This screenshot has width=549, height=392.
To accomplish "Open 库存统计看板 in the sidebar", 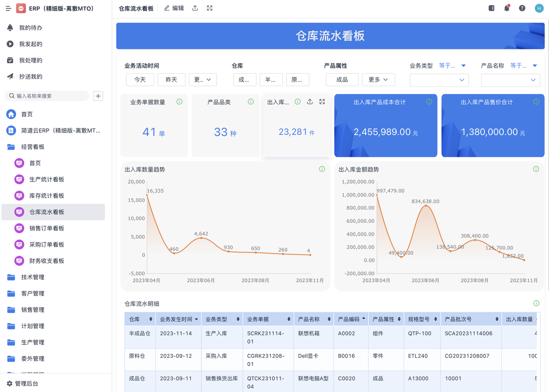I will pos(47,196).
